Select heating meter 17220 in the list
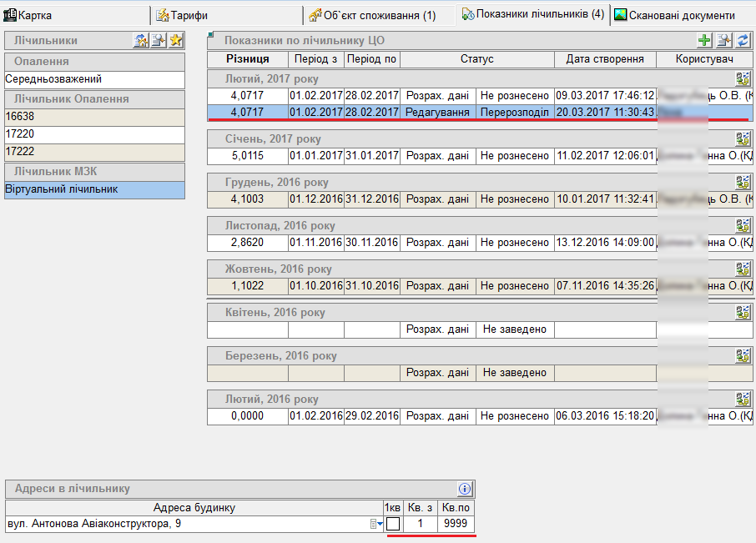The height and width of the screenshot is (543, 756). [93, 134]
